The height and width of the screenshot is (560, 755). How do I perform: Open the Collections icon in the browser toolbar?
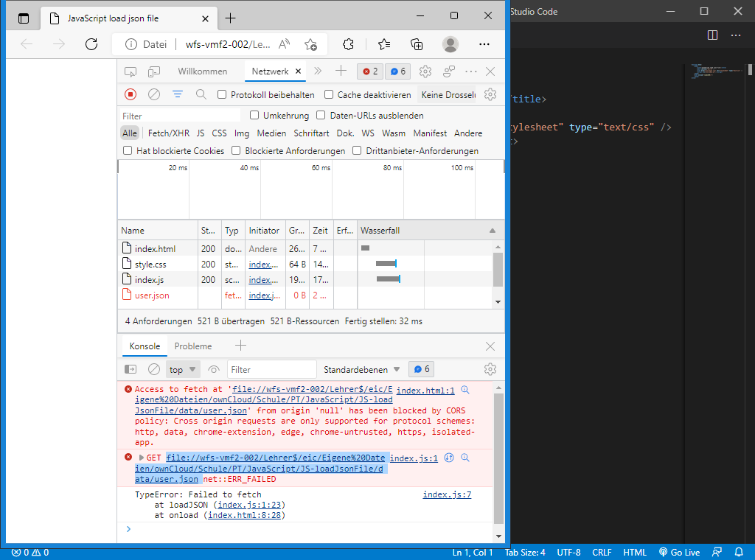tap(417, 44)
